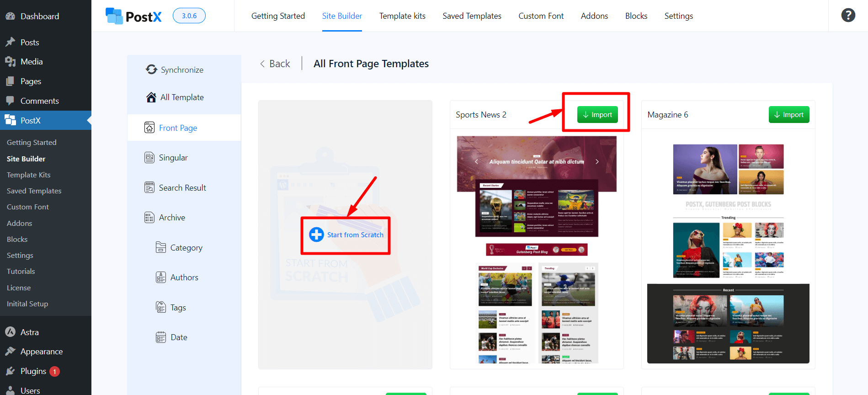This screenshot has width=868, height=395.
Task: Click the Sports News 2 template preview
Action: click(537, 249)
